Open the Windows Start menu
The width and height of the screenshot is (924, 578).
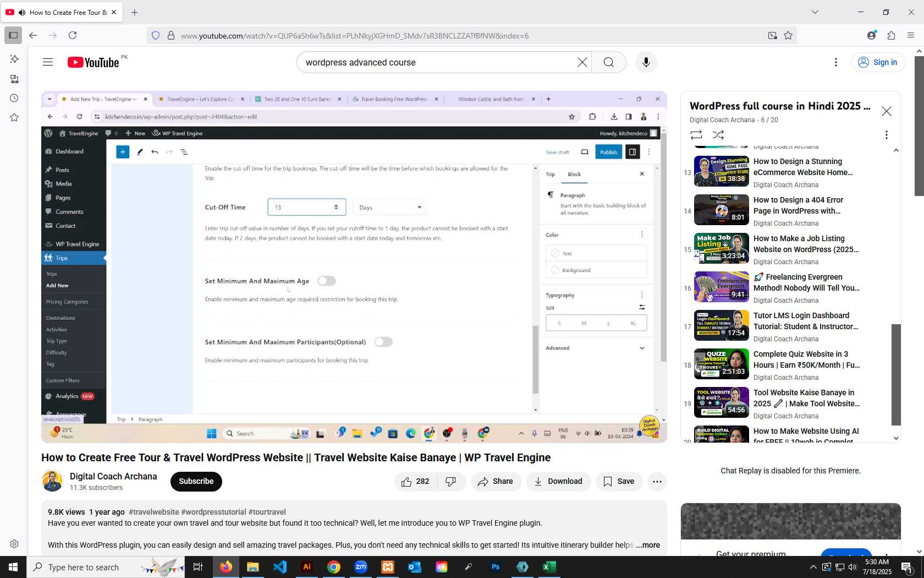(13, 567)
